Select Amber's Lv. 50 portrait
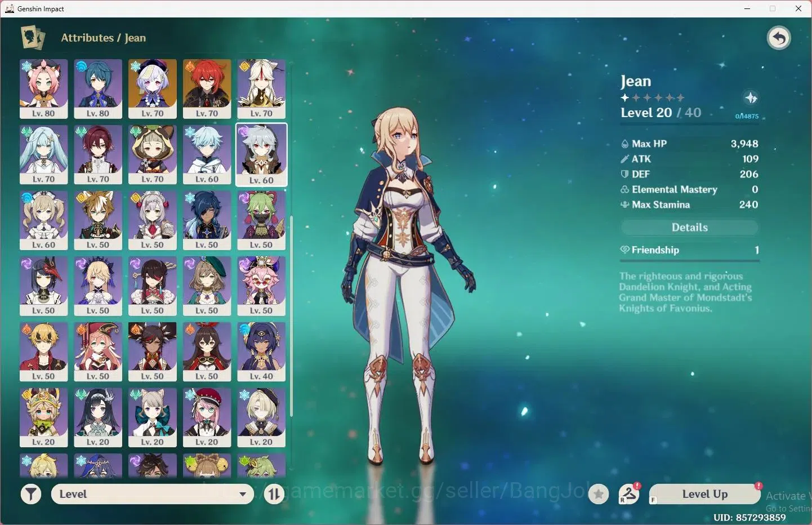This screenshot has height=525, width=812. click(x=207, y=352)
